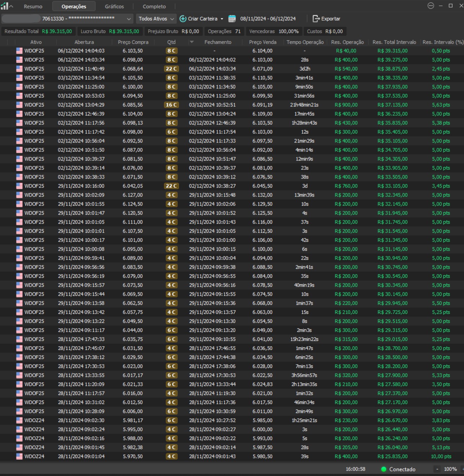Image resolution: width=464 pixels, height=476 pixels.
Task: Click the sort arrow next to Fechamento column
Action: pyautogui.click(x=192, y=42)
